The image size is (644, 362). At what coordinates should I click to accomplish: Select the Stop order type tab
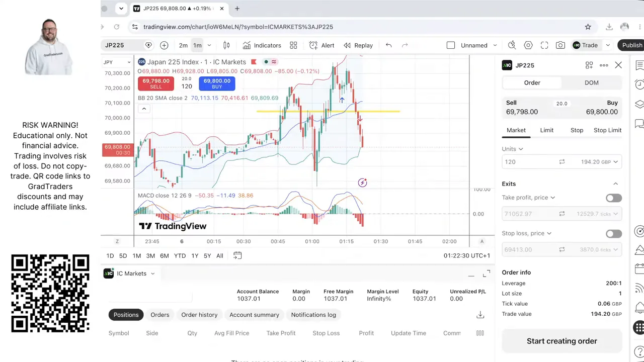(x=577, y=130)
